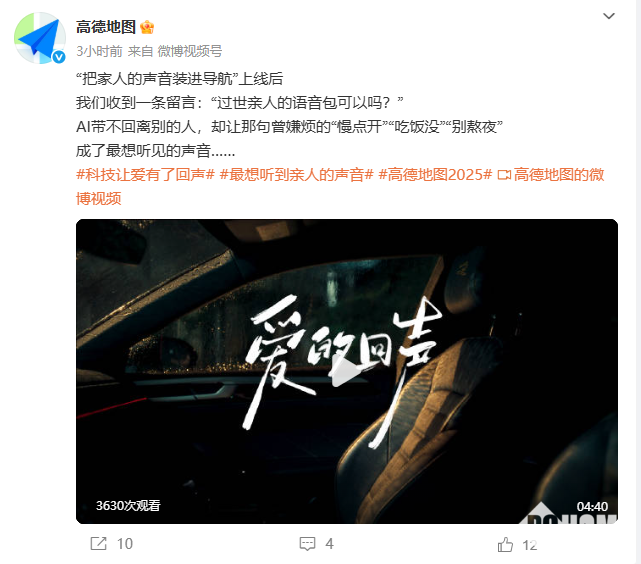Click the comment count 4
Image resolution: width=641 pixels, height=564 pixels.
[329, 544]
